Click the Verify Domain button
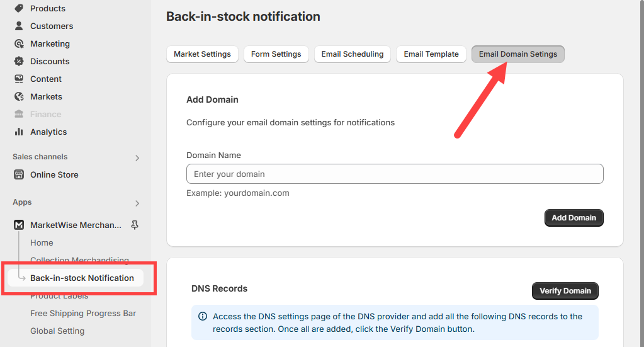 click(565, 291)
